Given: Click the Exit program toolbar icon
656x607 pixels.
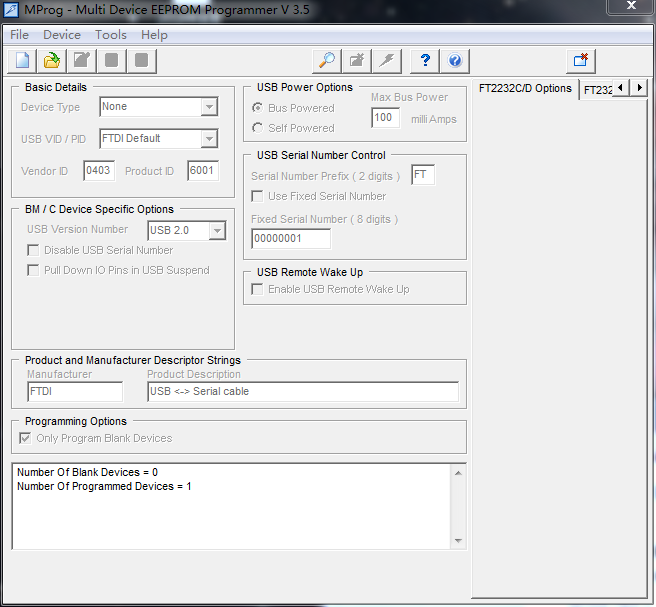Looking at the screenshot, I should (581, 61).
